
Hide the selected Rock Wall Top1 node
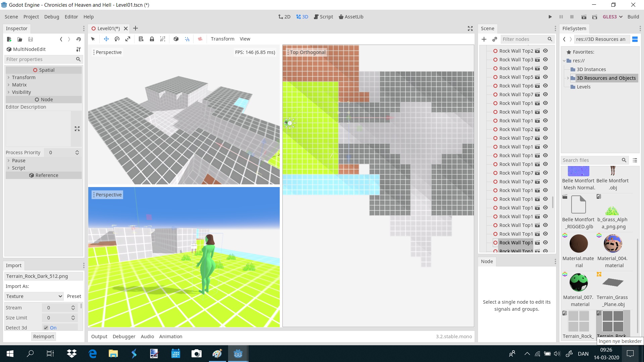545,243
